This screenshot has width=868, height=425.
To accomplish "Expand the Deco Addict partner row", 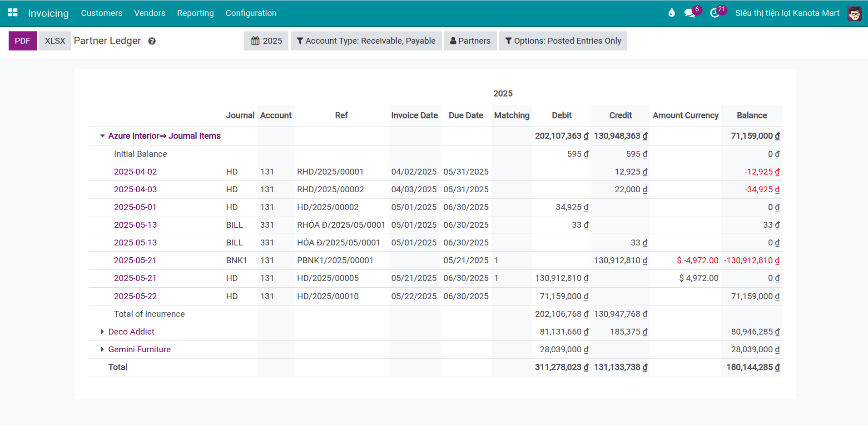I will (x=102, y=332).
